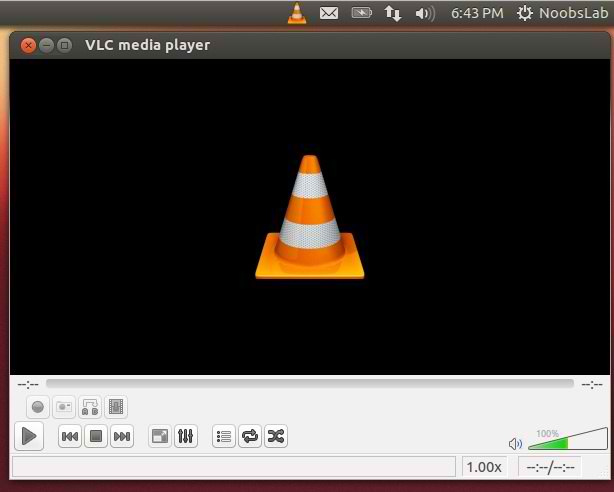Open extended settings equalizer icon

pyautogui.click(x=186, y=436)
